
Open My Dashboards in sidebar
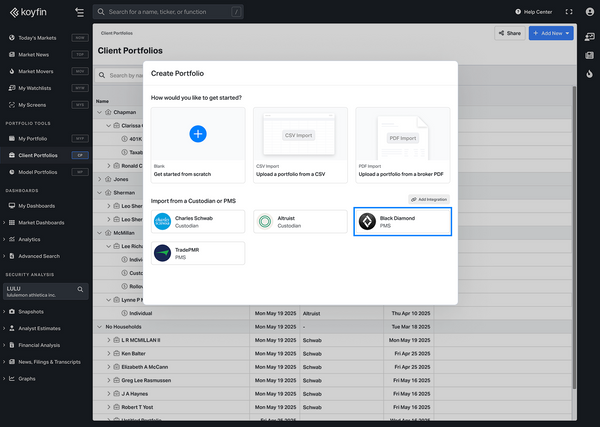36,206
